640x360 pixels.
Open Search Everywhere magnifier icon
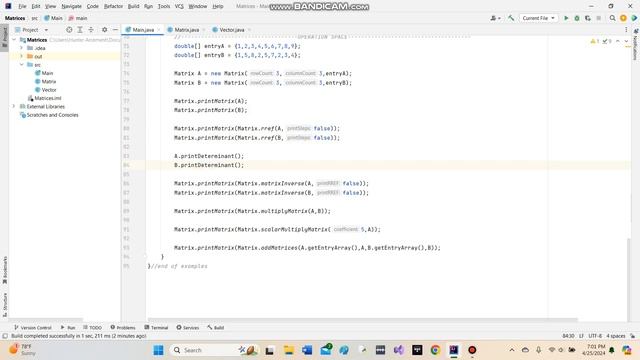pyautogui.click(x=612, y=18)
